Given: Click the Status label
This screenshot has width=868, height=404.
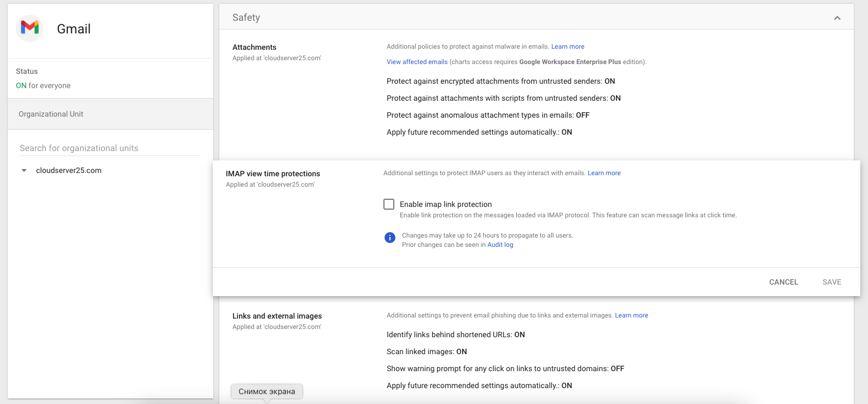Looking at the screenshot, I should [27, 71].
